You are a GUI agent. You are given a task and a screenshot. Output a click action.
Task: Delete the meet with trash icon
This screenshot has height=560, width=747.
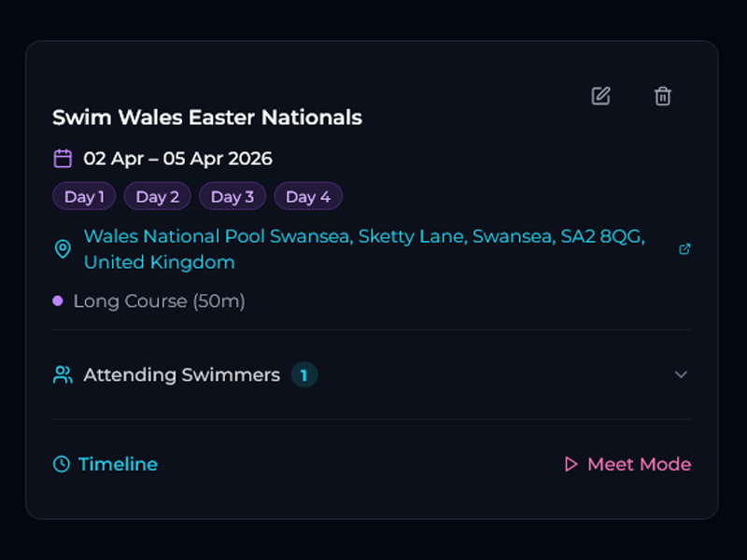coord(663,96)
